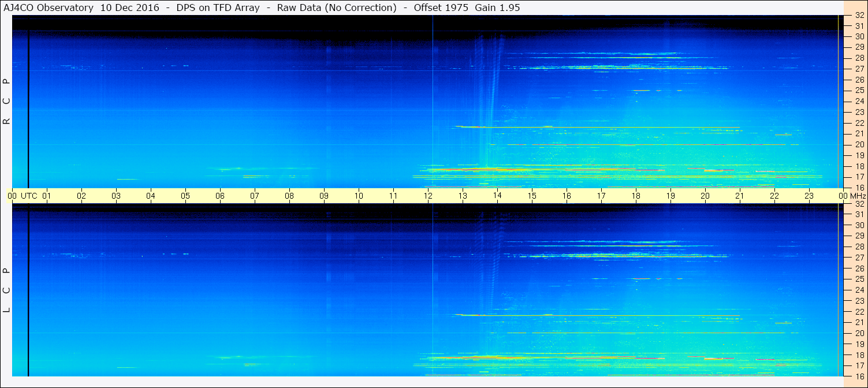Select hour 22 on the time axis
Screen dimensions: 868x388
pos(774,196)
